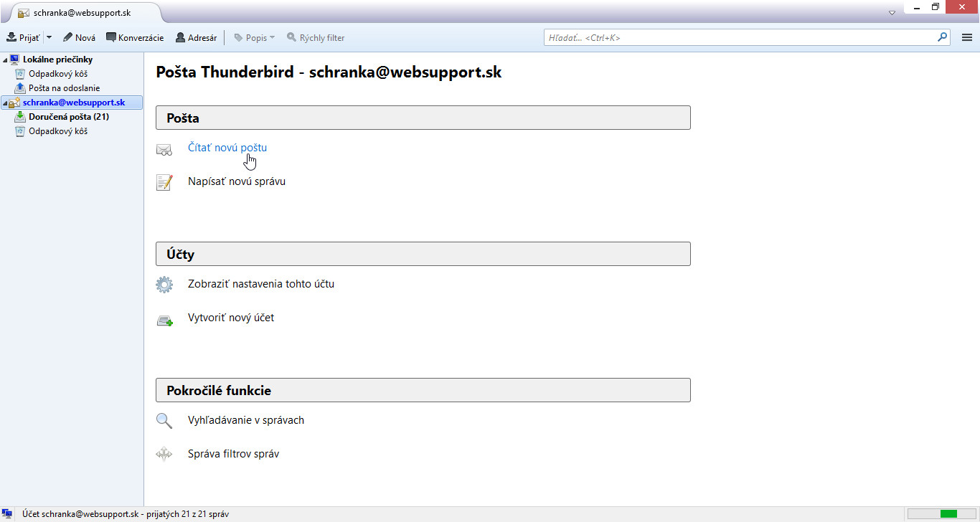The width and height of the screenshot is (980, 522).
Task: Open the Prijať dropdown arrow
Action: [x=49, y=37]
